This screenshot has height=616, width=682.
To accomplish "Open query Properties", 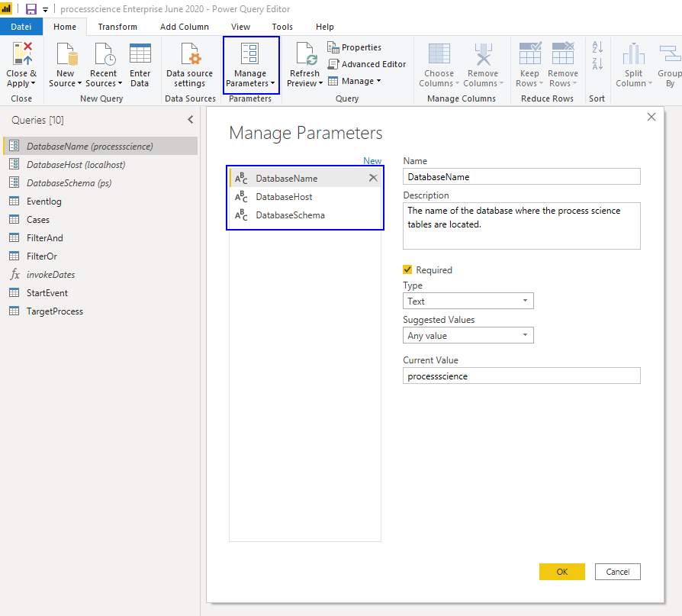I will 355,47.
